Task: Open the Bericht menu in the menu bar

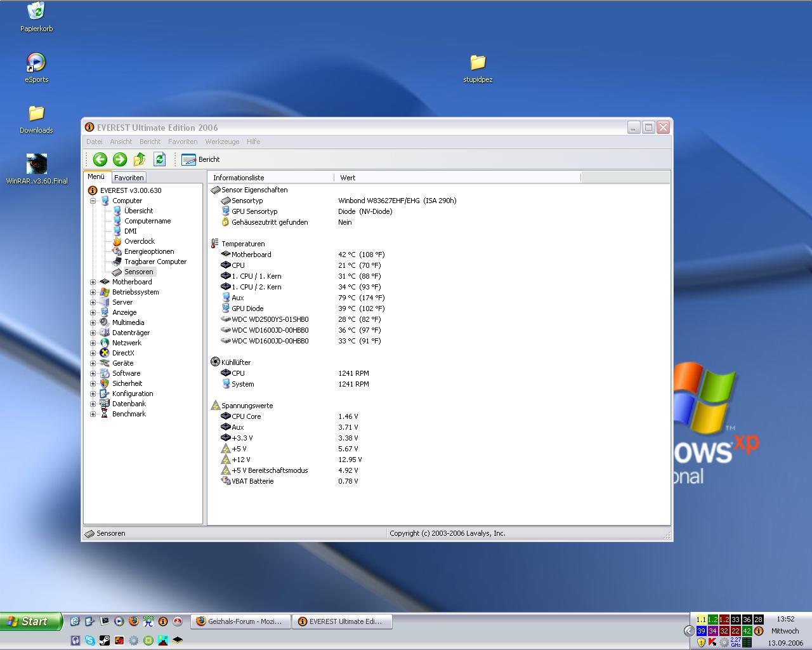Action: click(150, 142)
